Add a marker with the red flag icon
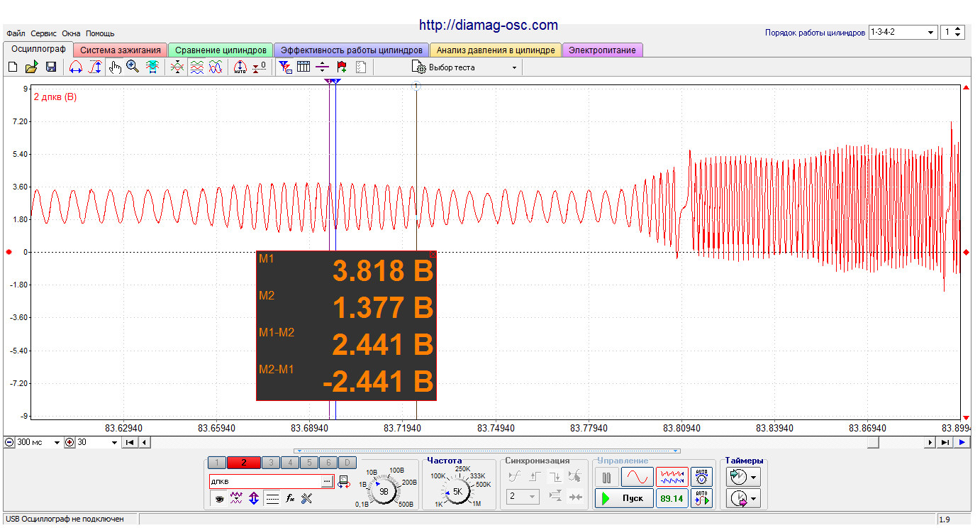This screenshot has width=980, height=528. (x=342, y=67)
